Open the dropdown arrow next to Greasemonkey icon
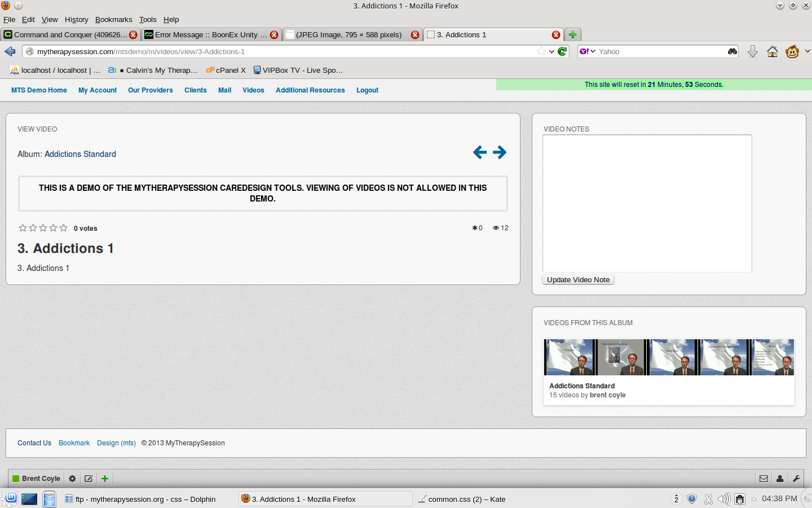The height and width of the screenshot is (508, 812). click(807, 51)
